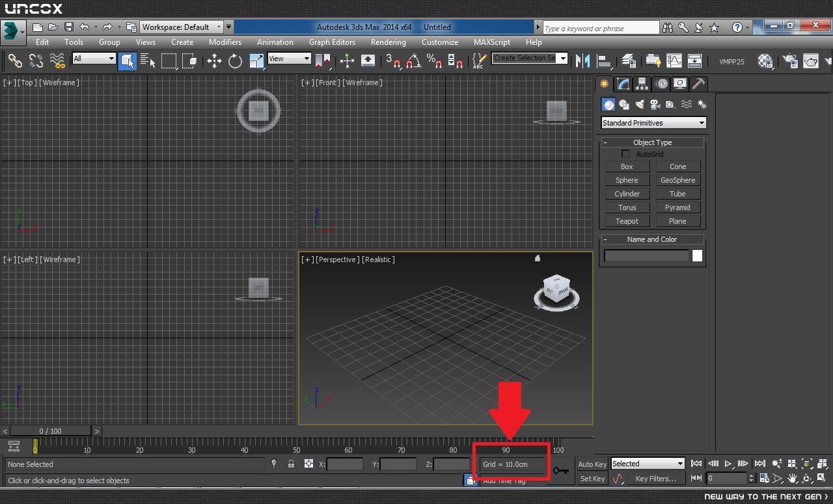Open the Motion command panel
The width and height of the screenshot is (833, 504).
[x=661, y=83]
